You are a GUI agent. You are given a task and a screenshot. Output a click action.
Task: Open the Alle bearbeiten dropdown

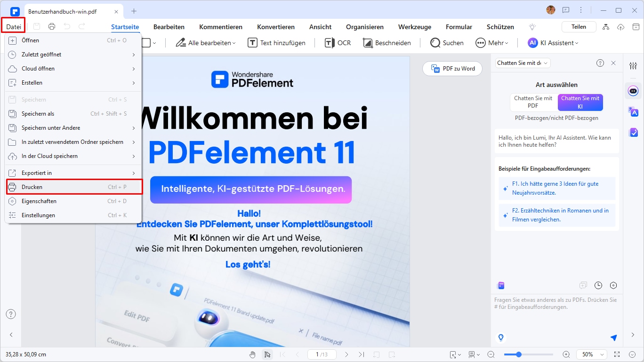pyautogui.click(x=205, y=43)
